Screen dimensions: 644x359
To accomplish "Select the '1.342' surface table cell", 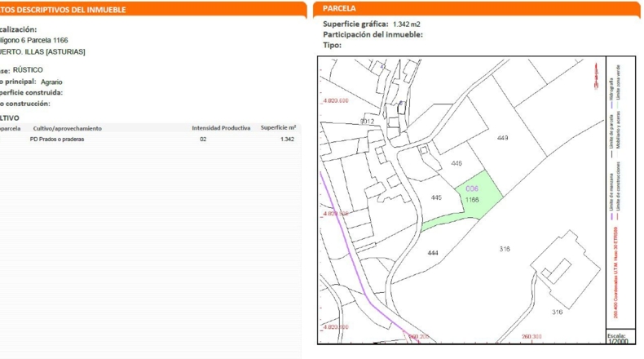I will click(x=287, y=139).
